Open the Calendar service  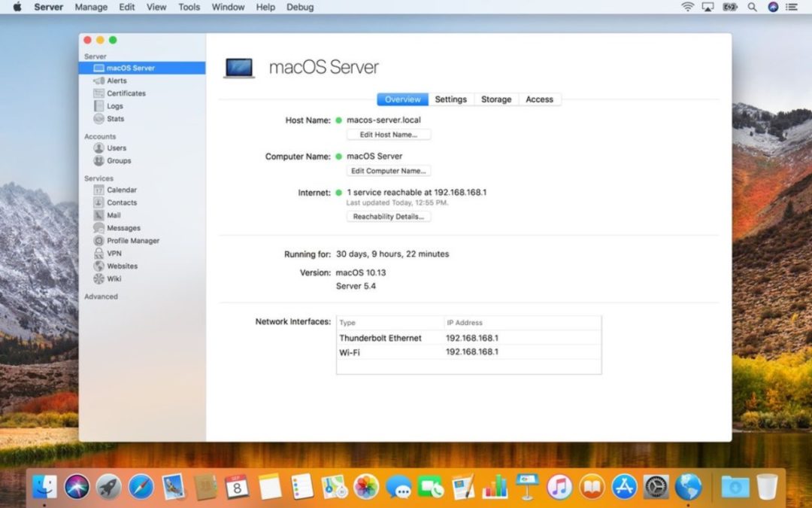click(x=122, y=190)
